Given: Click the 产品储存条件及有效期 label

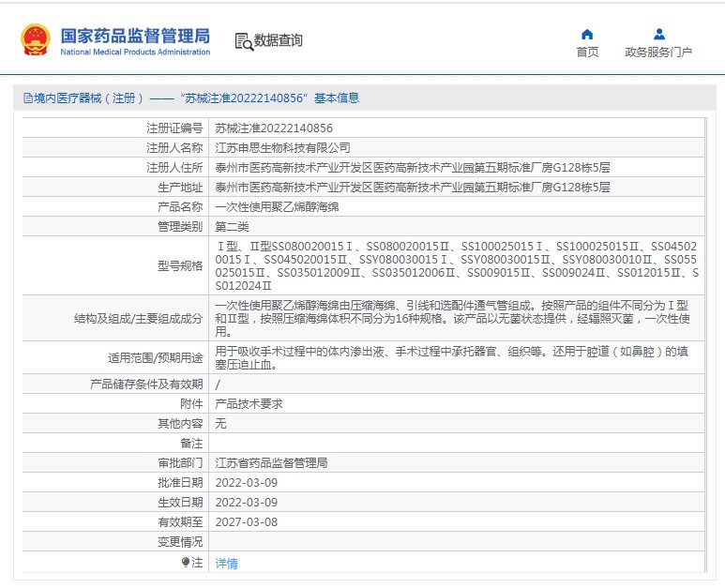Looking at the screenshot, I should click(x=146, y=384).
